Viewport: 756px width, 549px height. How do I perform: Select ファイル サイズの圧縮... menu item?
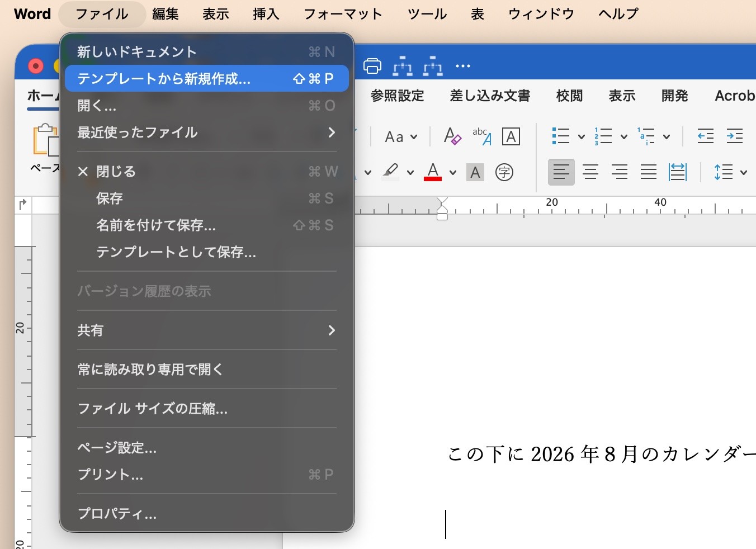(x=207, y=409)
